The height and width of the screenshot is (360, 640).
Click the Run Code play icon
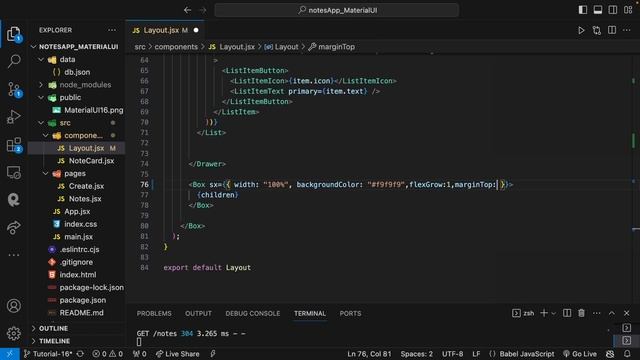581,30
